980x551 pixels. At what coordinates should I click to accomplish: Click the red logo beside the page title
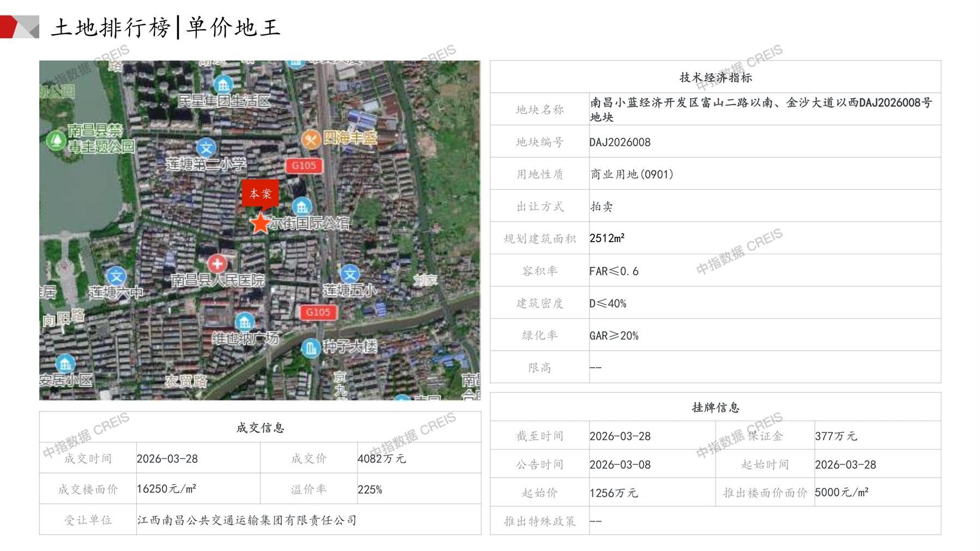point(20,27)
